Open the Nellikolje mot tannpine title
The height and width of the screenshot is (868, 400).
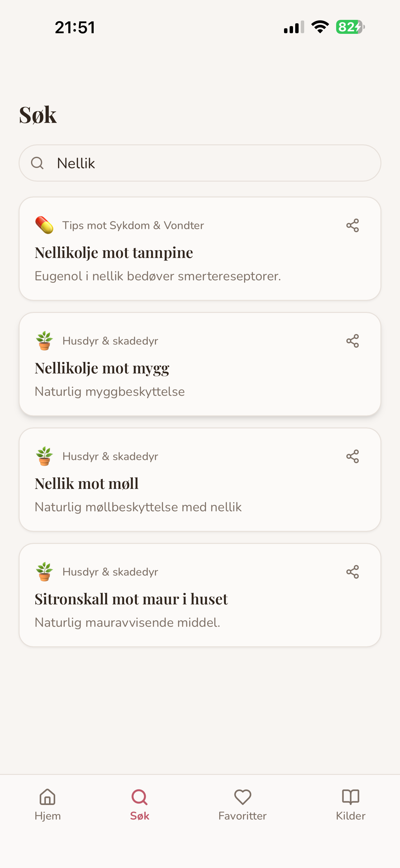tap(114, 252)
